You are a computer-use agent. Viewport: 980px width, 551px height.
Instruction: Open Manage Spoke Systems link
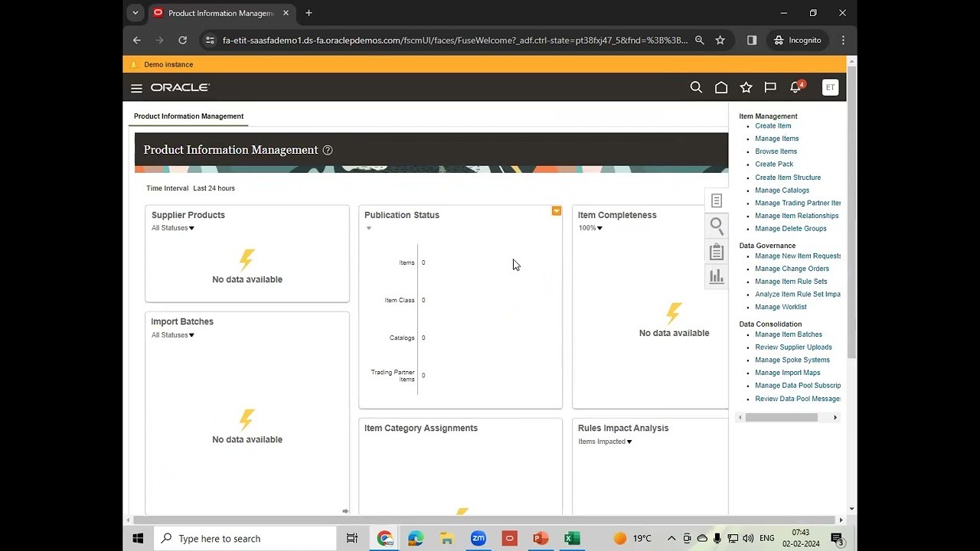click(x=792, y=360)
